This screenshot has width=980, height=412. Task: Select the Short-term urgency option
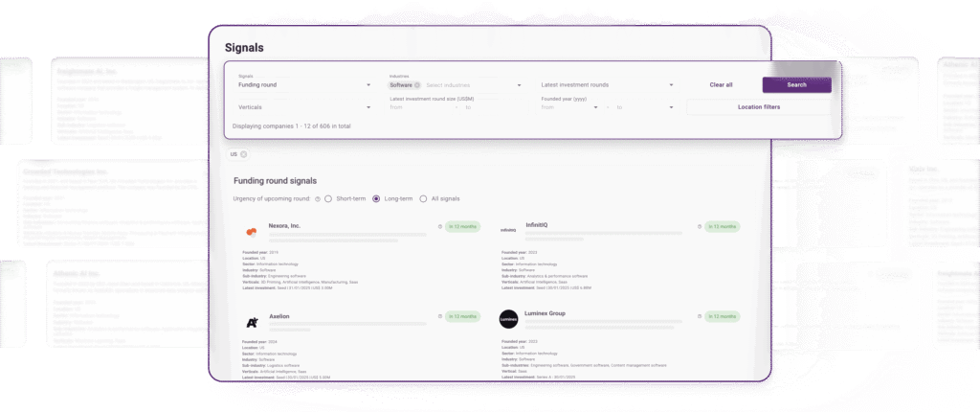coord(328,198)
